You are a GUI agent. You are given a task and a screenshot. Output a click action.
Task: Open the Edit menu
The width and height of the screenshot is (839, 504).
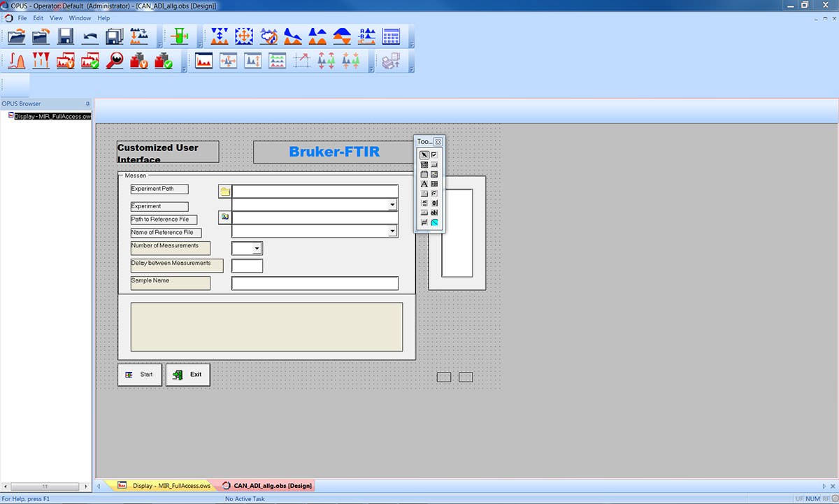[38, 17]
